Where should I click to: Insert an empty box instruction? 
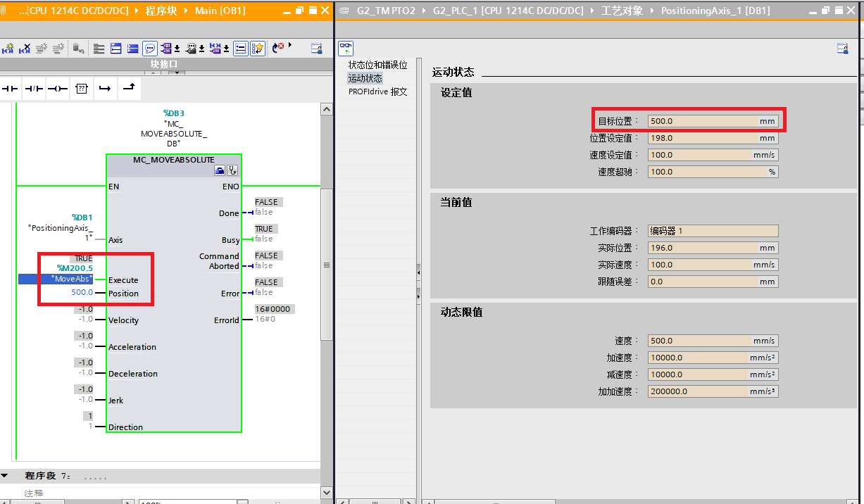82,89
